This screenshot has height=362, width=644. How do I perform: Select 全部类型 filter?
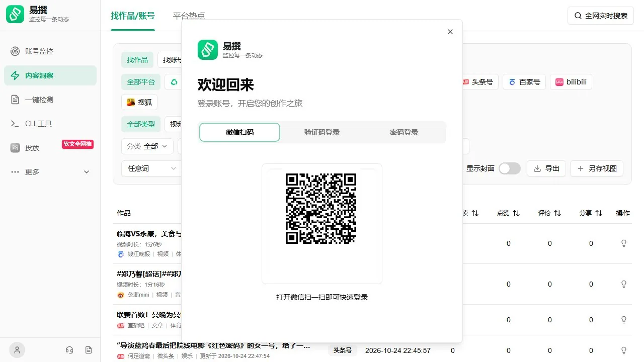pyautogui.click(x=141, y=124)
